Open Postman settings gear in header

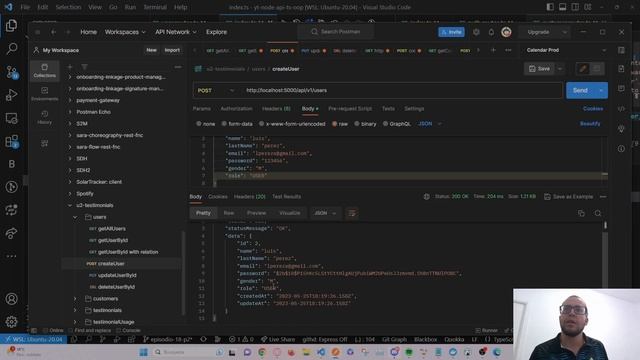pyautogui.click(x=476, y=32)
